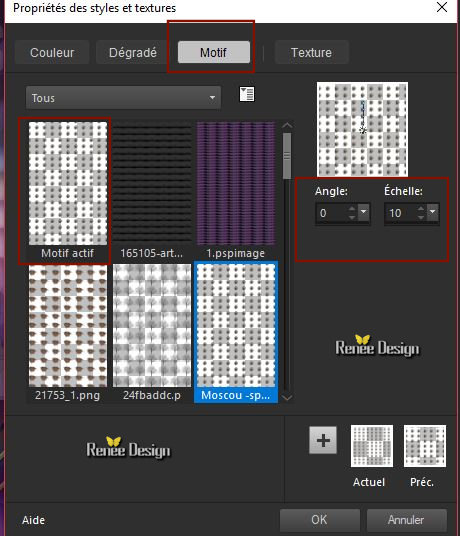This screenshot has width=460, height=536.
Task: Select the 21753_1.png pattern thumbnail
Action: (68, 332)
